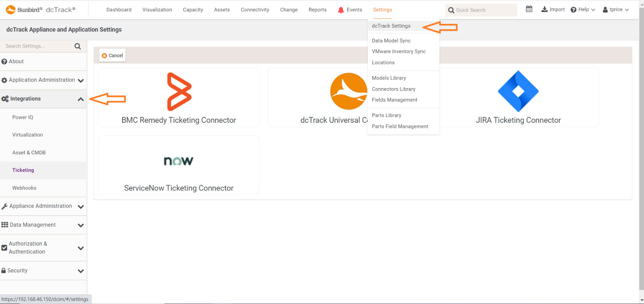This screenshot has height=304, width=644.
Task: Click the Data Management grid icon
Action: click(x=5, y=225)
